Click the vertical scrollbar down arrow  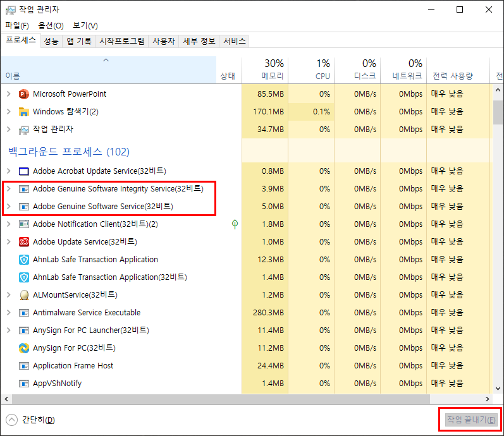tap(498, 389)
